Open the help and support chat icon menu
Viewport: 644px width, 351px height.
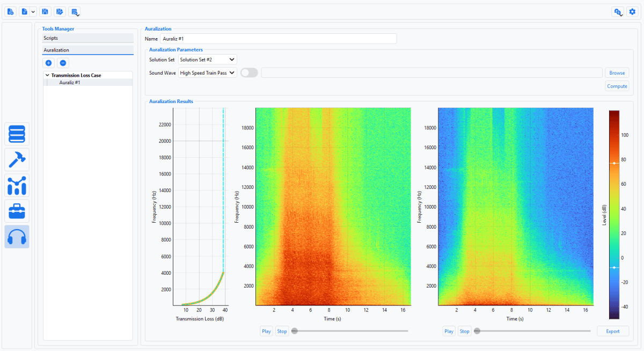tap(618, 12)
